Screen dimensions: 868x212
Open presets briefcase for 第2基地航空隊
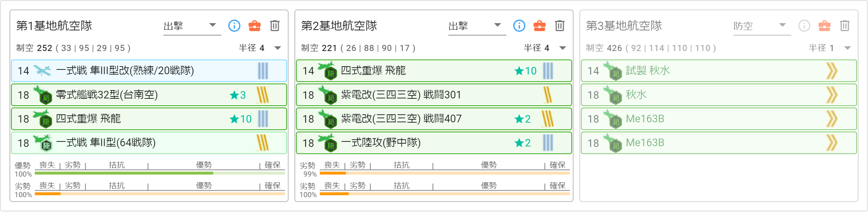540,26
